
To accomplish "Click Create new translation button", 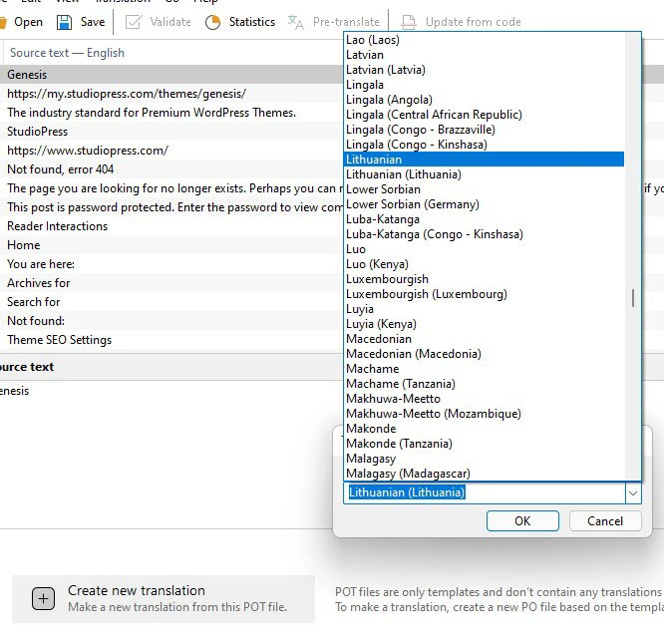I will coord(164,598).
